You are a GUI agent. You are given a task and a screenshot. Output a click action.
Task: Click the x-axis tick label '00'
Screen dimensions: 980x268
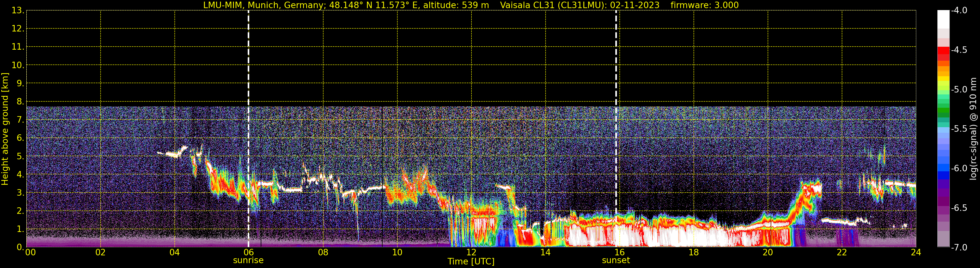click(x=31, y=252)
